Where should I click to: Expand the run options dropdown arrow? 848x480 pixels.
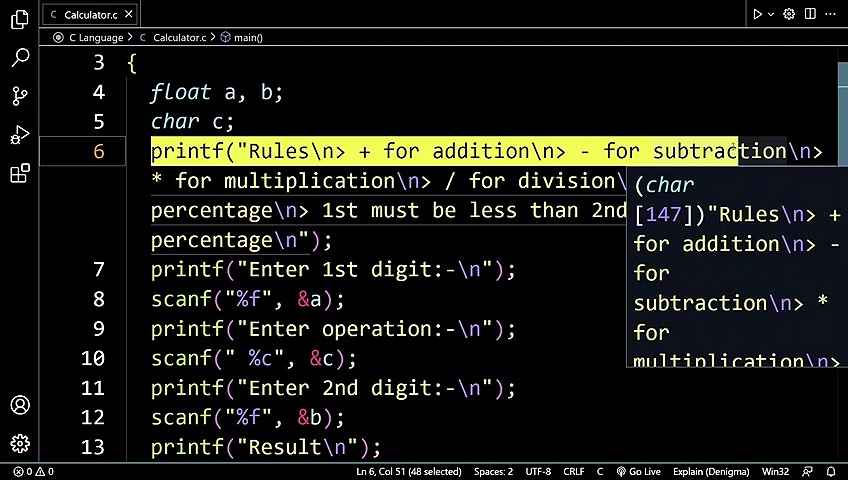point(771,15)
